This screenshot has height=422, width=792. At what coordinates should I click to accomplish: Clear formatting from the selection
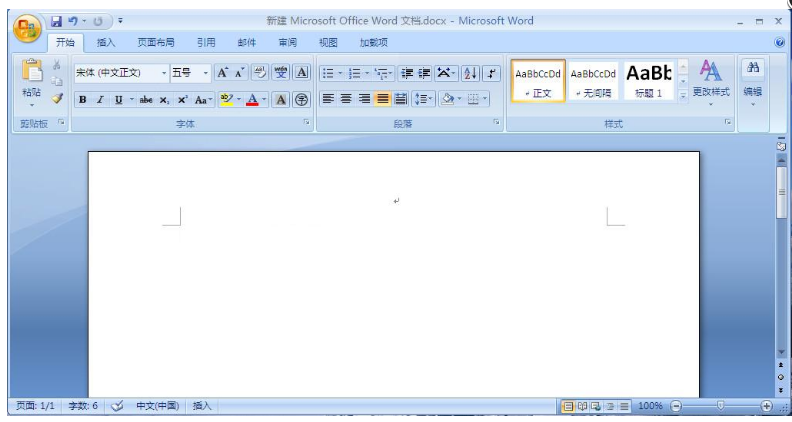[260, 73]
